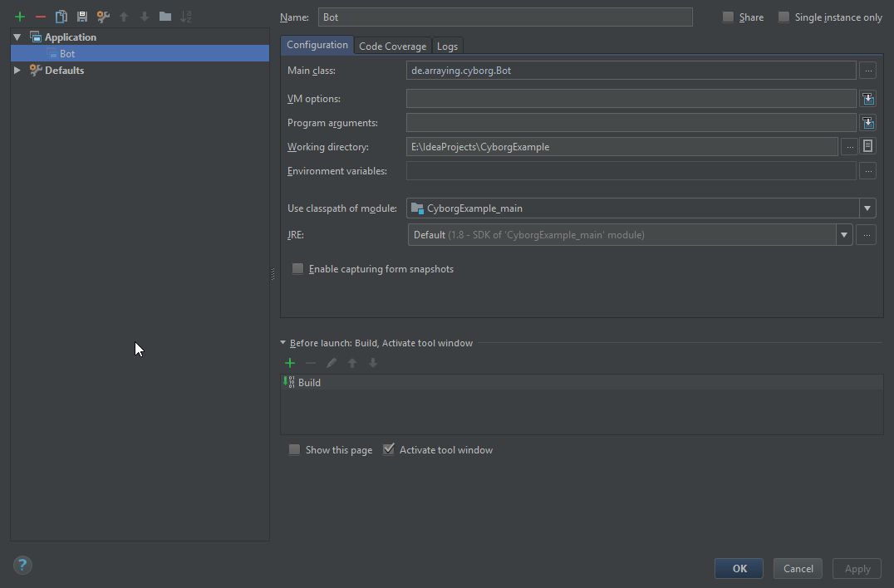Screen dimensions: 894x588
Task: Focus the Name input field
Action: (505, 17)
